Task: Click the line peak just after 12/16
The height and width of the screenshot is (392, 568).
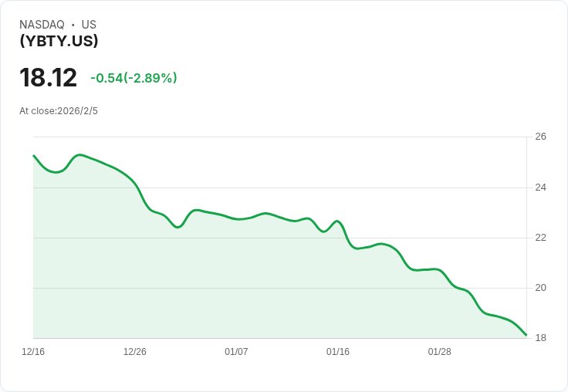Action: pyautogui.click(x=79, y=155)
